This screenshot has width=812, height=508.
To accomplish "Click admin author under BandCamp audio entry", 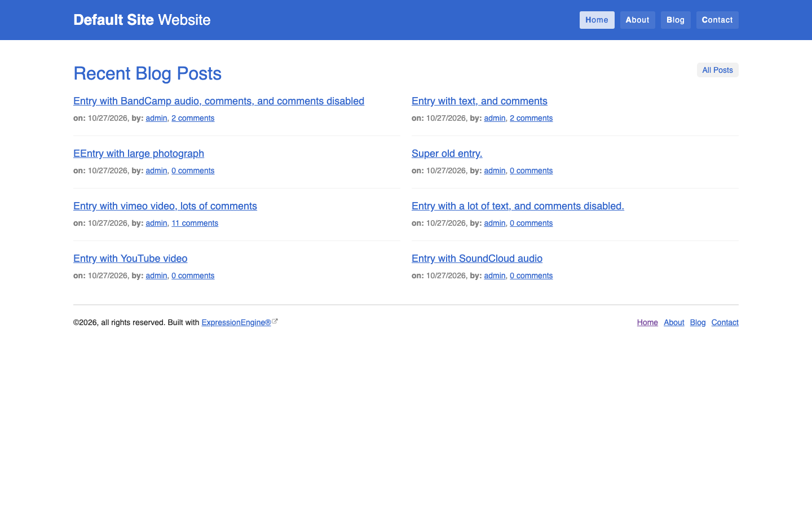I will pyautogui.click(x=156, y=118).
